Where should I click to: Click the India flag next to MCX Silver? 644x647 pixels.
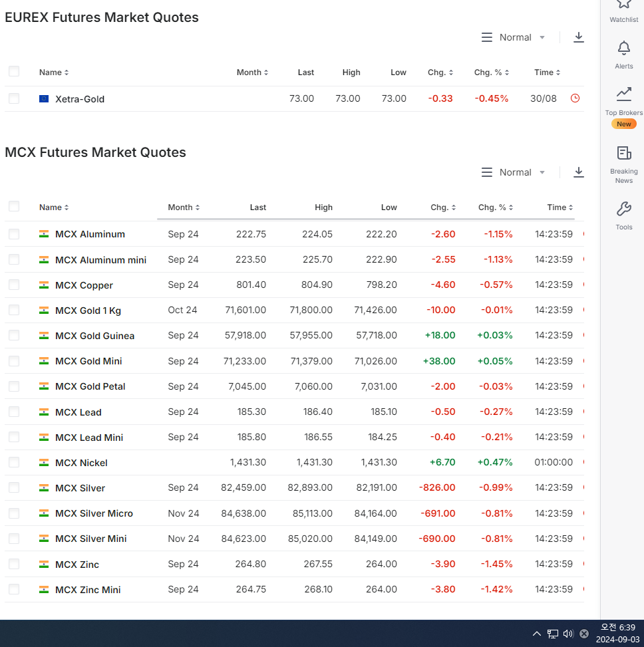click(44, 487)
